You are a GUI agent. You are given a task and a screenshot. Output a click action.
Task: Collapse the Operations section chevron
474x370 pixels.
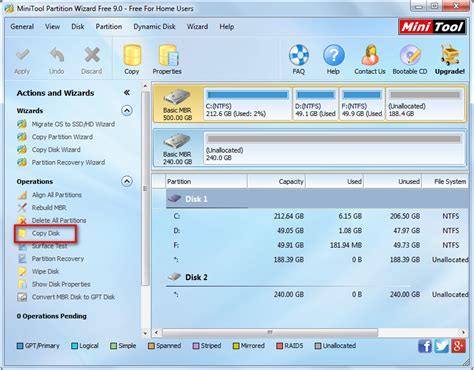click(x=127, y=181)
